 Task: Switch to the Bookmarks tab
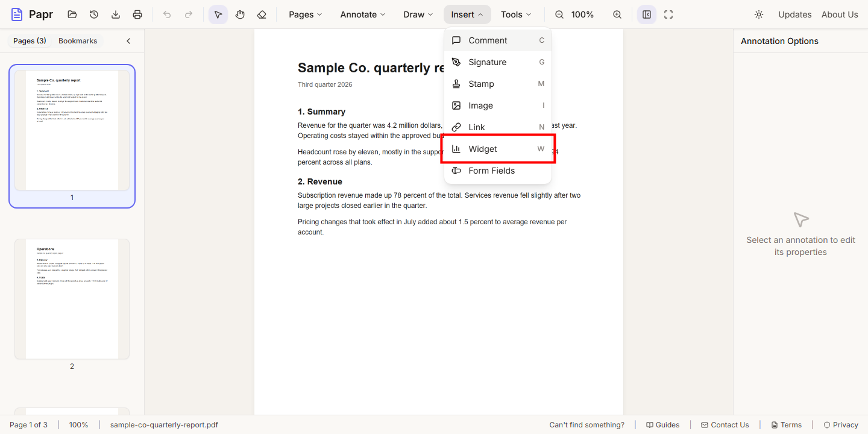[x=78, y=41]
